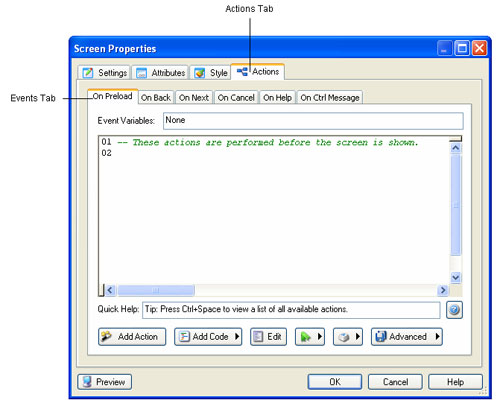Click the Quick Help question mark icon
The width and height of the screenshot is (500, 406).
tap(454, 310)
